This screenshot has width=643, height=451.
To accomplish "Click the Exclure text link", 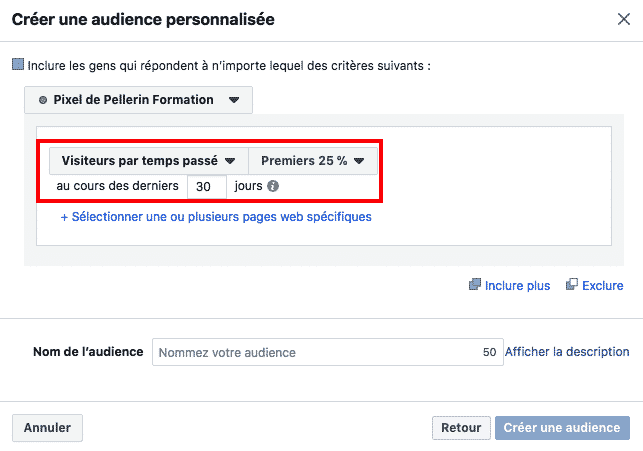I will [603, 285].
